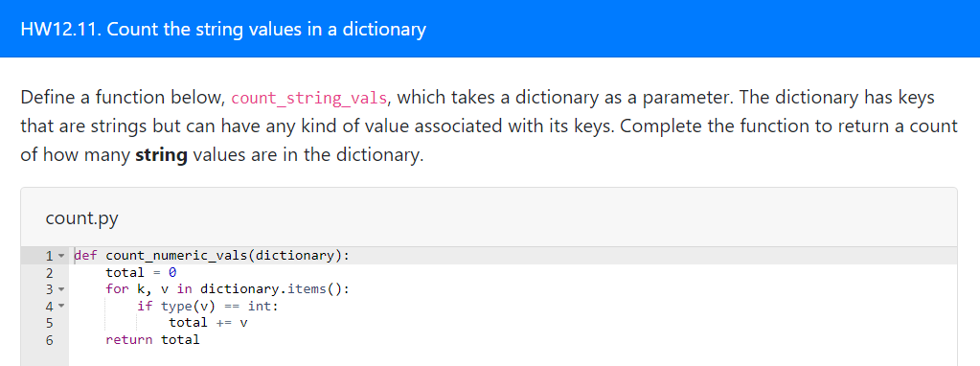This screenshot has width=980, height=366.
Task: Click line number 5 in the gutter
Action: (50, 324)
